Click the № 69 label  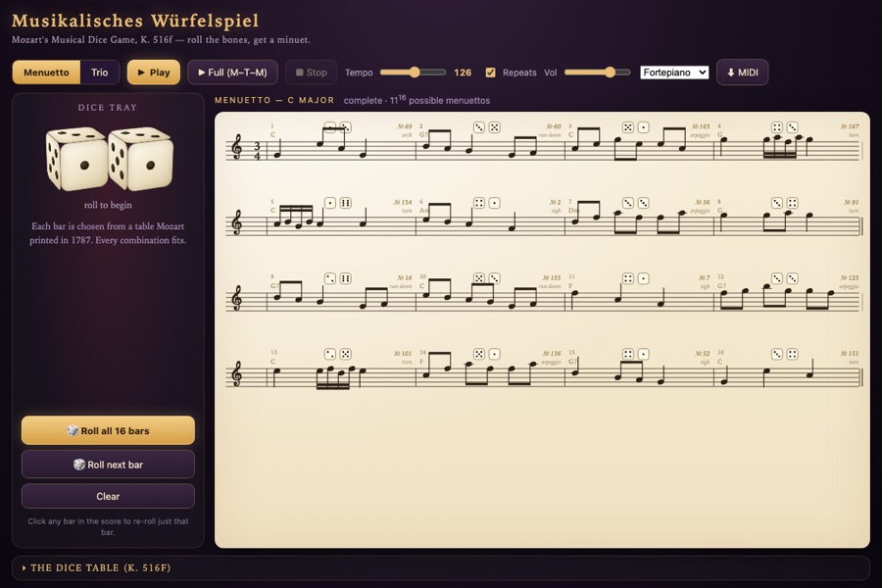404,126
